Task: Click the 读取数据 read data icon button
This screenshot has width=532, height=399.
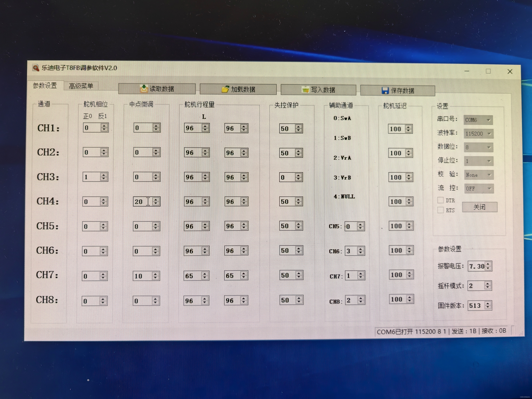Action: [157, 89]
